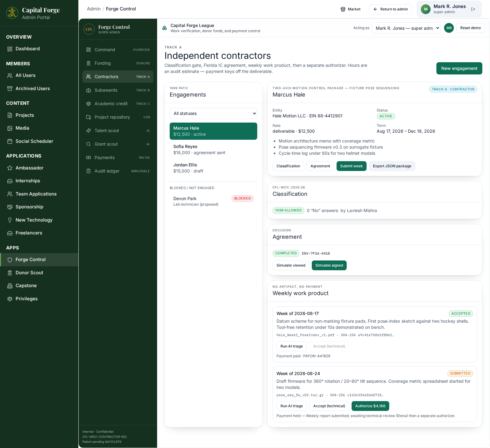Click the Market storefront icon

[343, 9]
